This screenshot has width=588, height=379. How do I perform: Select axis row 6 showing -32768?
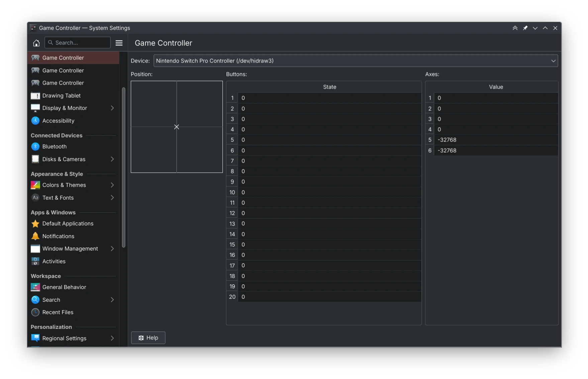(492, 151)
